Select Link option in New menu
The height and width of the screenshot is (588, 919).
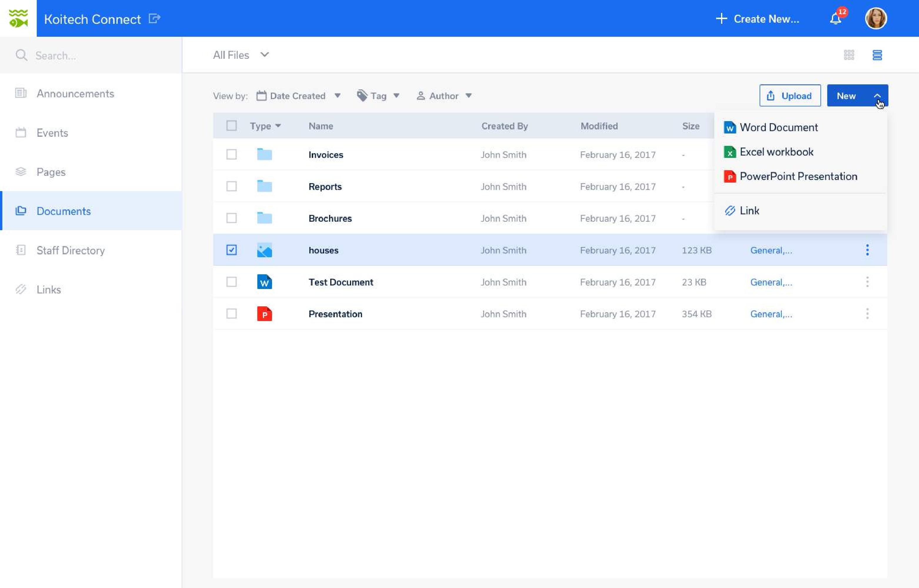click(749, 211)
